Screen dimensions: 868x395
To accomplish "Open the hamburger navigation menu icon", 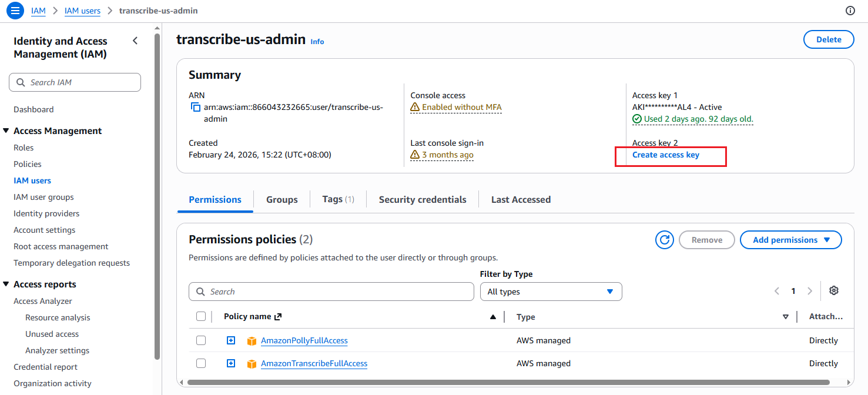I will coord(15,11).
